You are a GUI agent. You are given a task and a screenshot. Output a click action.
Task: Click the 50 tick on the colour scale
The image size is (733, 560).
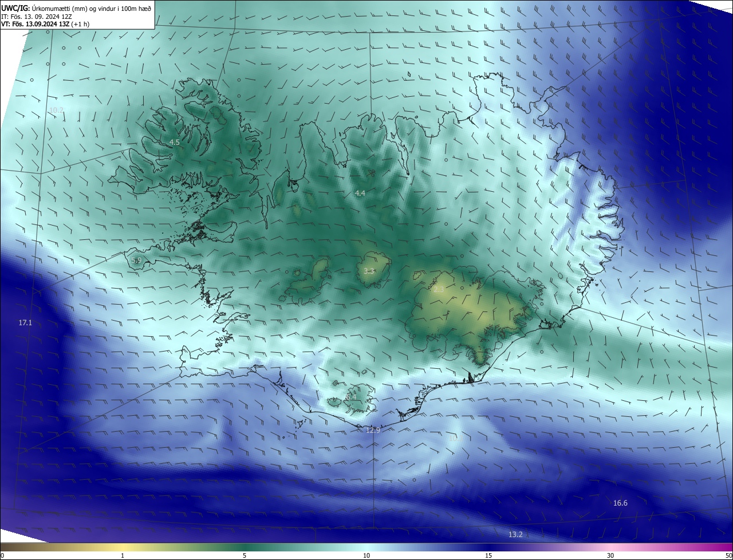tap(728, 555)
